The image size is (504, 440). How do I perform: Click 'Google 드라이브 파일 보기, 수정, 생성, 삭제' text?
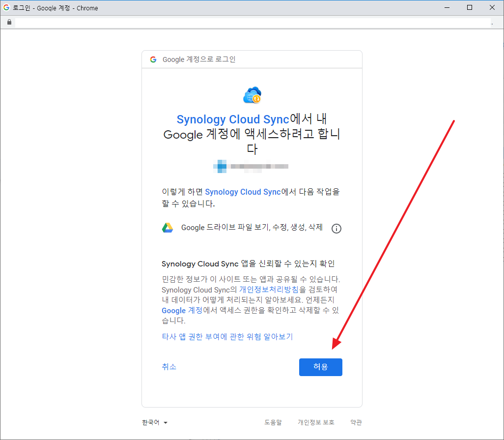click(x=252, y=228)
